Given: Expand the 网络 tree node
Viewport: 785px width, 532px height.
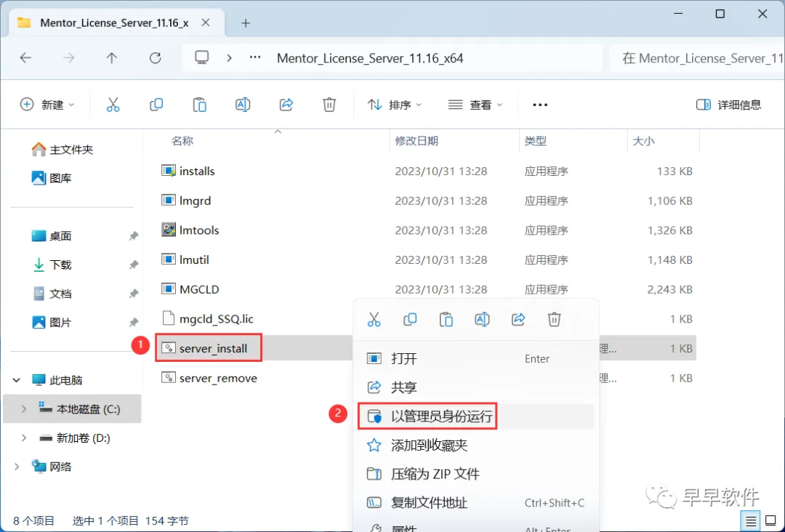Looking at the screenshot, I should click(17, 467).
